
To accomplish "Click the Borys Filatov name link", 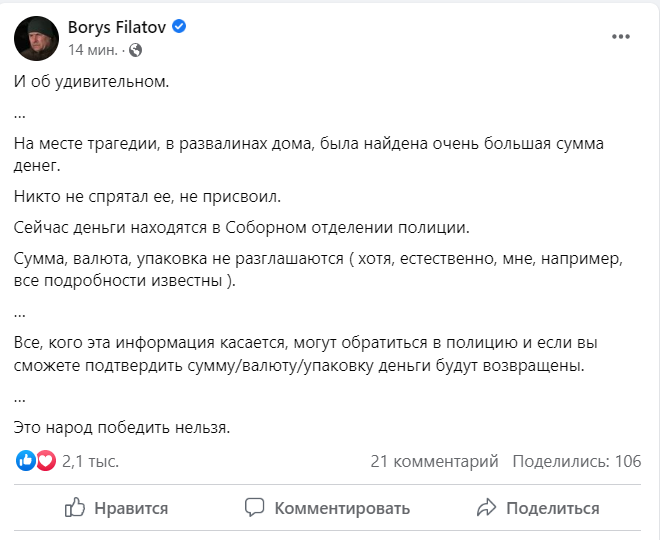I will (x=116, y=28).
